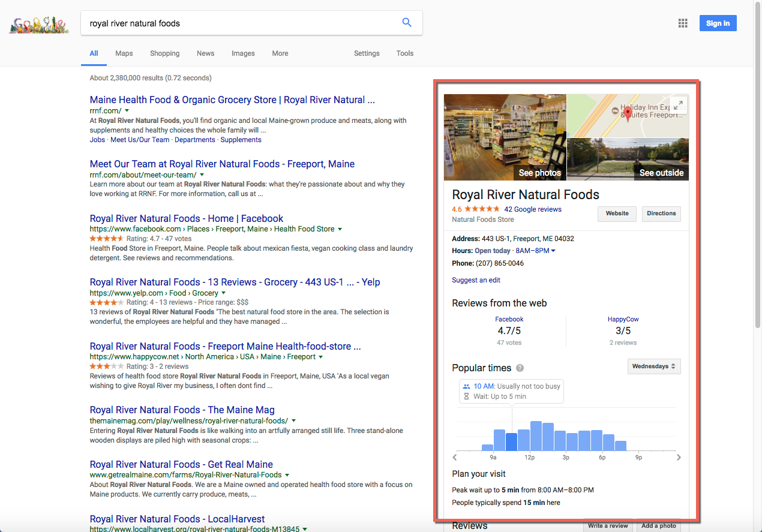Switch to the Shopping tab
This screenshot has width=762, height=532.
pos(164,53)
